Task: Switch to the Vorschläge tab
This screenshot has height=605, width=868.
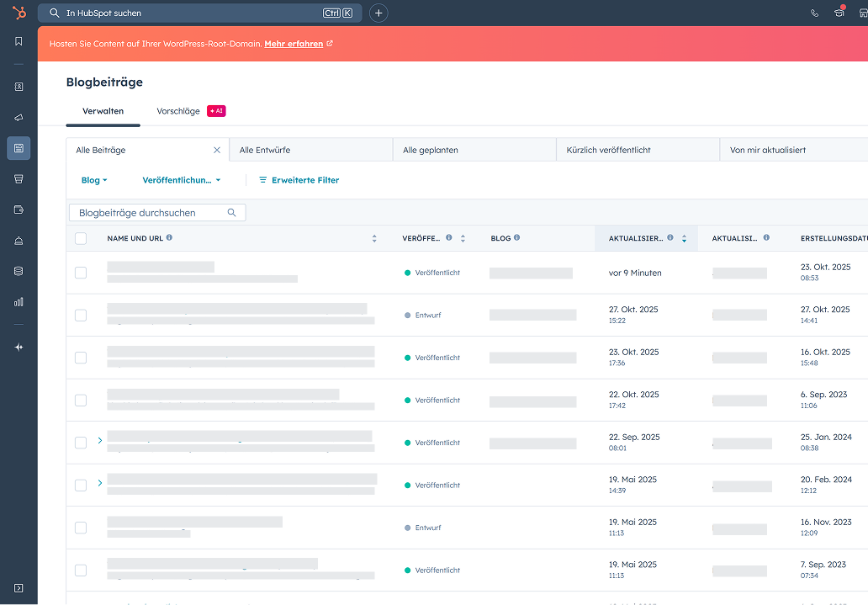Action: pyautogui.click(x=178, y=111)
